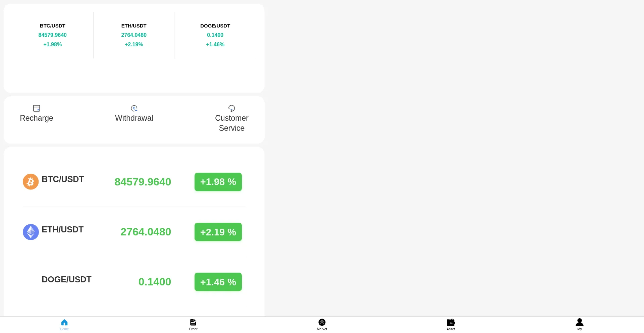644x333 pixels.
Task: Open the Order tab icon
Action: tap(193, 323)
